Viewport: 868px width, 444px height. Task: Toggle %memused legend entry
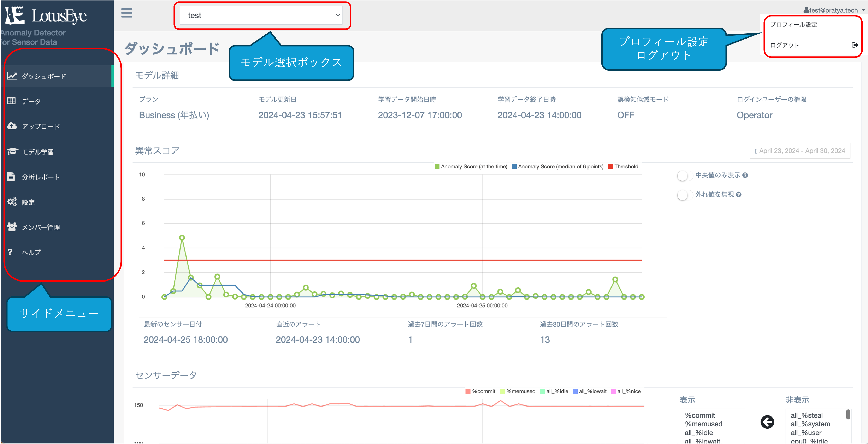click(x=518, y=391)
